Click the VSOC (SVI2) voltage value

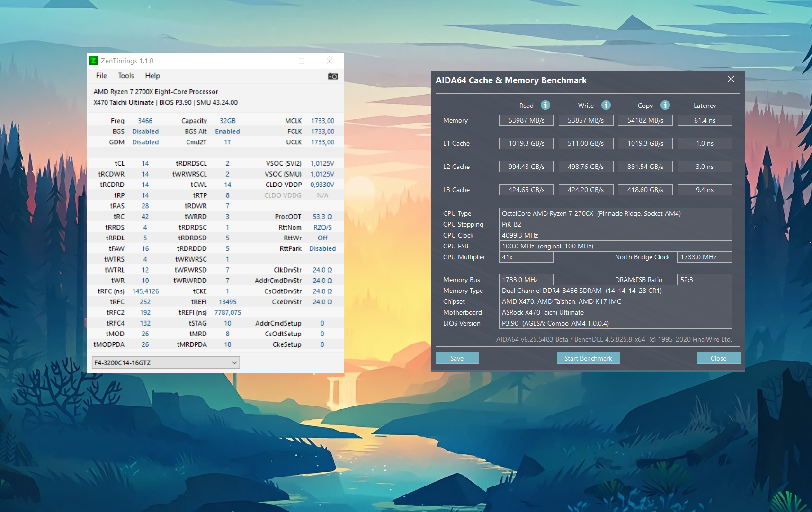click(322, 163)
